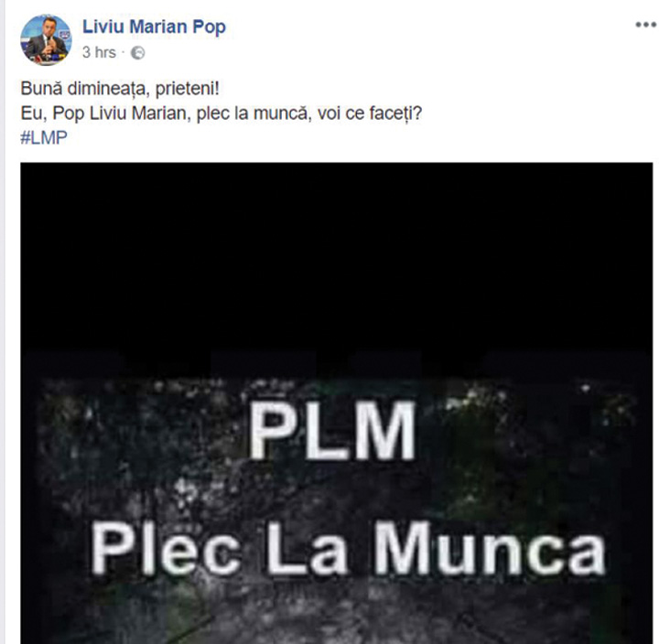Click the word La in the image caption
659x644 pixels.
tap(308, 549)
